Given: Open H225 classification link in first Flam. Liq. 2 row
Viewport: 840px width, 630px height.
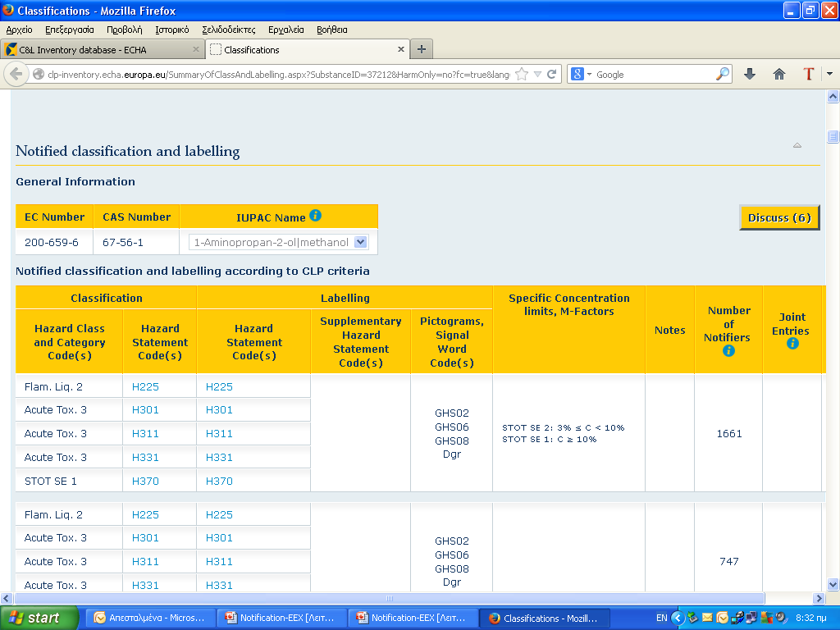Looking at the screenshot, I should coord(145,387).
